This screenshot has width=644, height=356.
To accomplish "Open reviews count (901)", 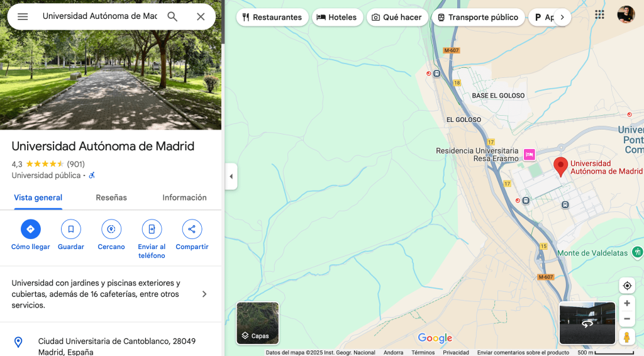I will (76, 164).
